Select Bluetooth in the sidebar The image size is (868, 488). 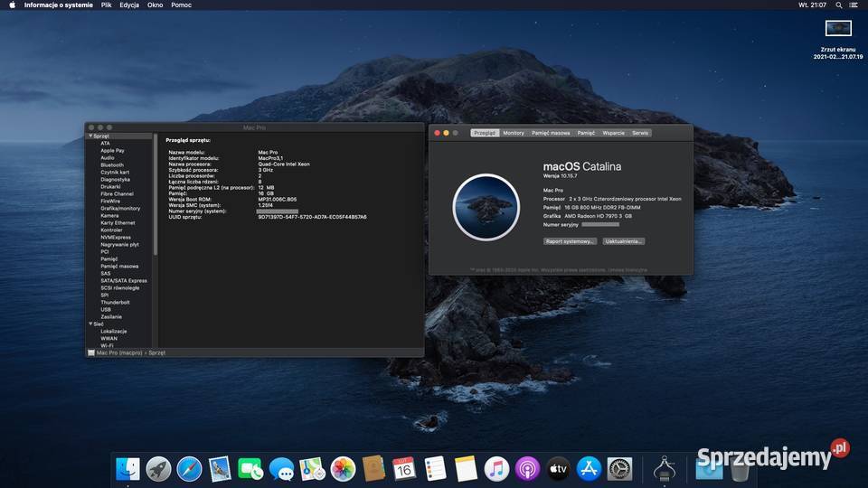112,164
